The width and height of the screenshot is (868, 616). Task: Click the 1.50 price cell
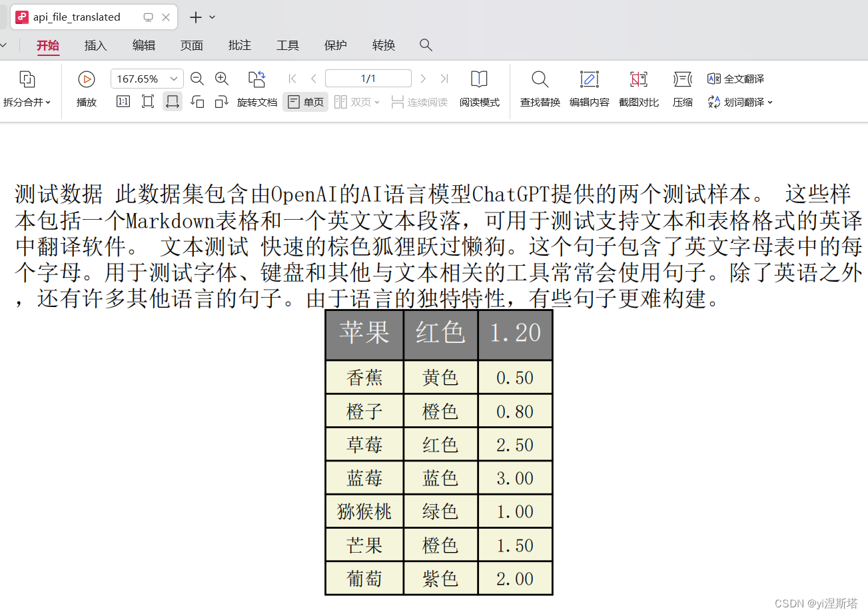[515, 545]
